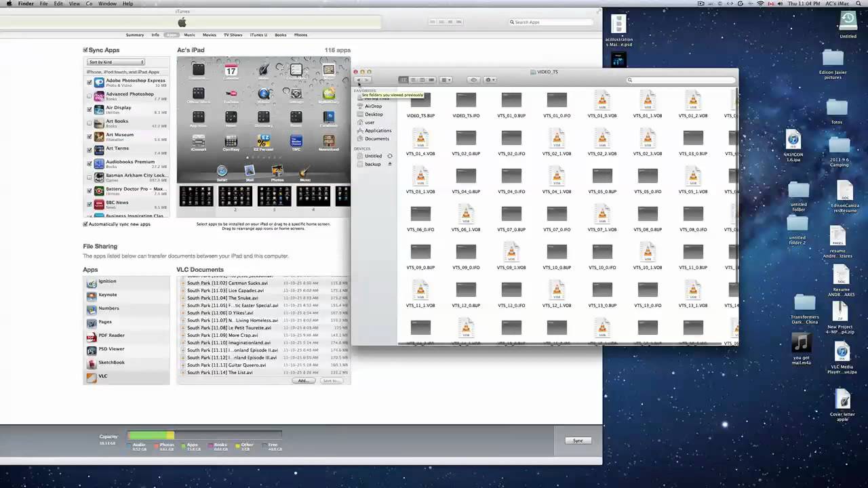Open the Go menu
868x488 pixels.
click(89, 3)
